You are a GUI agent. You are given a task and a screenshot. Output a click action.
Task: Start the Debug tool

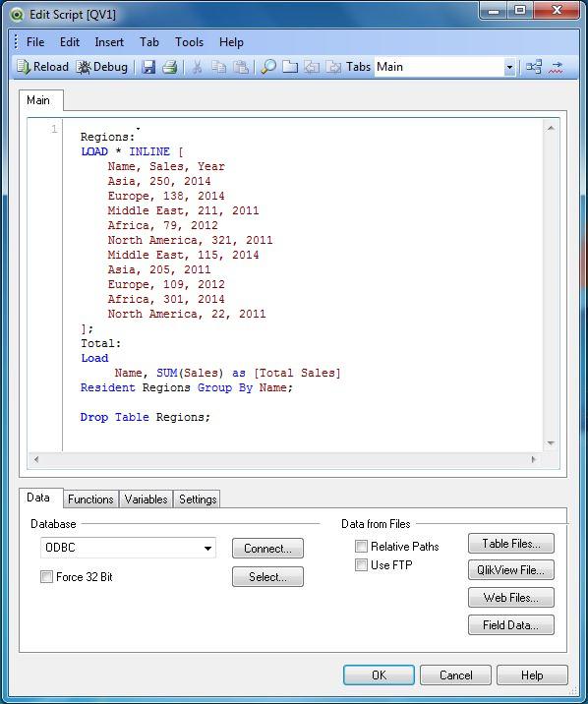(102, 67)
